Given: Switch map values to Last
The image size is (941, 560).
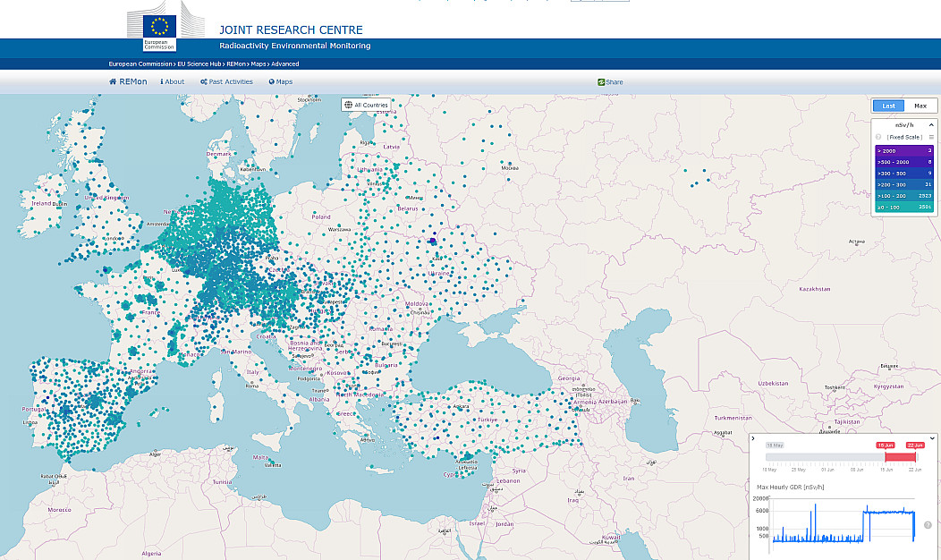Looking at the screenshot, I should (888, 106).
